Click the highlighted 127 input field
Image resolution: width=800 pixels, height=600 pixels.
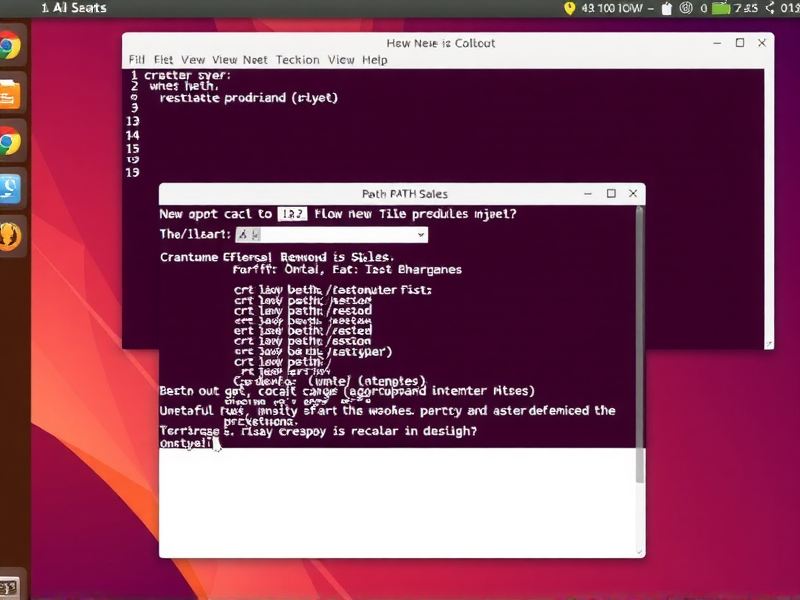[290, 213]
